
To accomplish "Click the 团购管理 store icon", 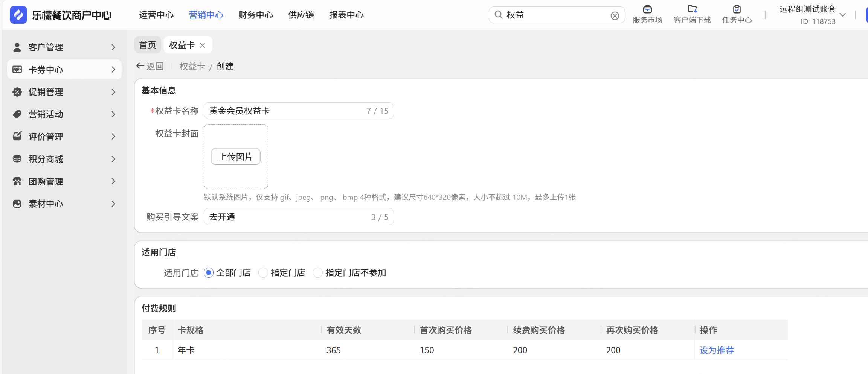I will (x=17, y=181).
